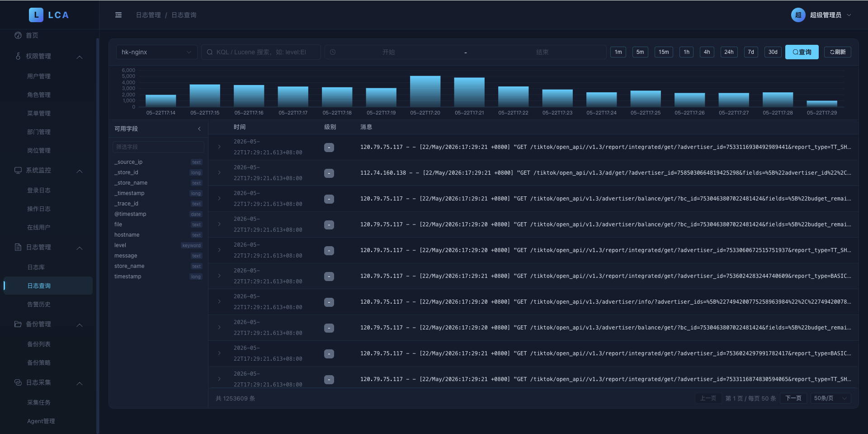Click the 结束 end time field
Viewport: 868px width, 434px height.
(x=542, y=52)
